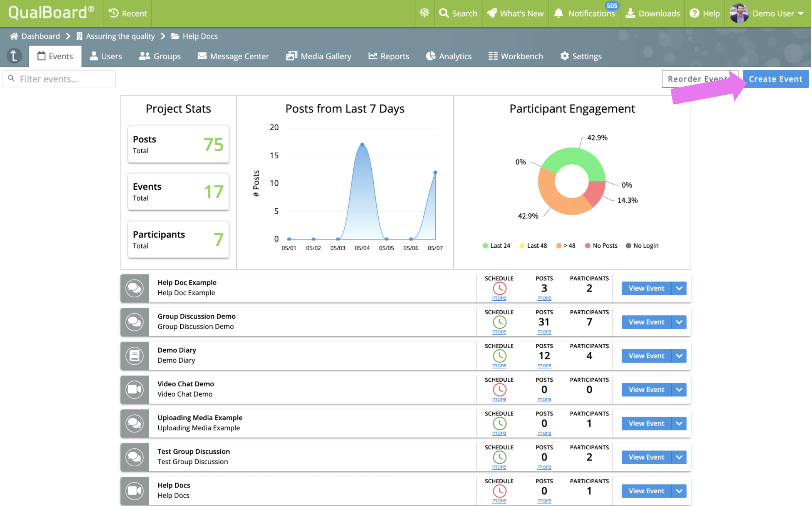812x506 pixels.
Task: Click the Video Chat Demo camera icon
Action: pos(134,390)
